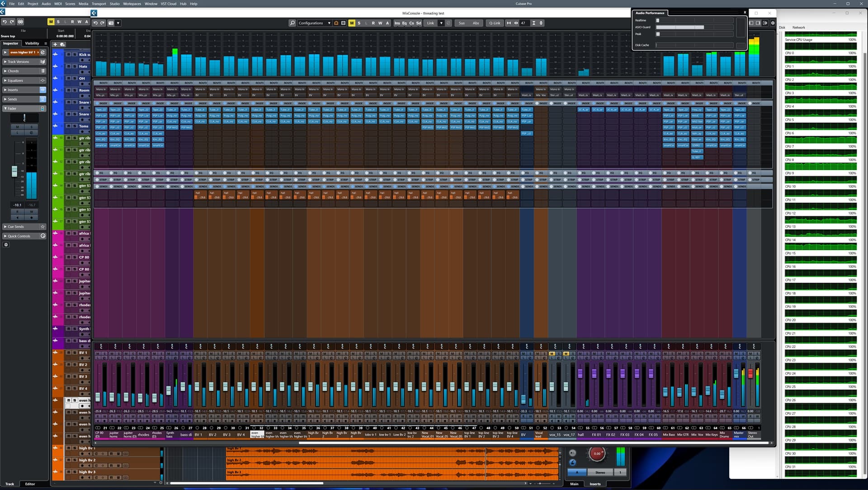868x490 pixels.
Task: Click the rack height hourglass icon
Action: pyautogui.click(x=533, y=23)
